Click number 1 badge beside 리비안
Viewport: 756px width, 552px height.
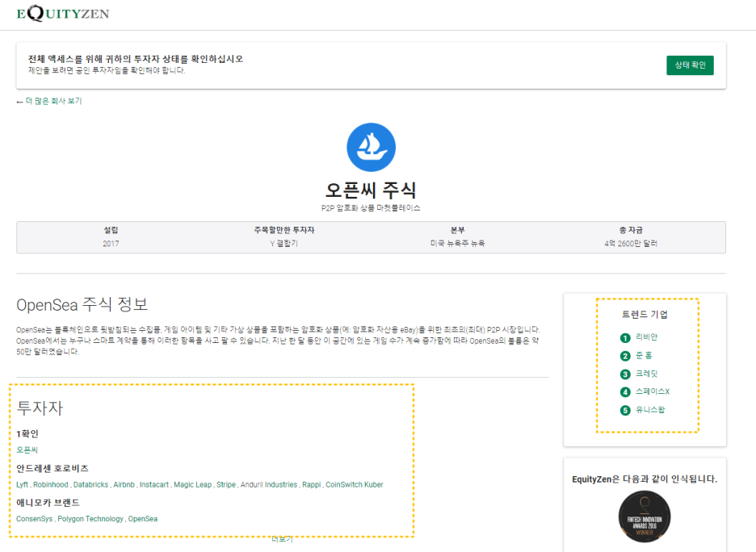pyautogui.click(x=625, y=337)
